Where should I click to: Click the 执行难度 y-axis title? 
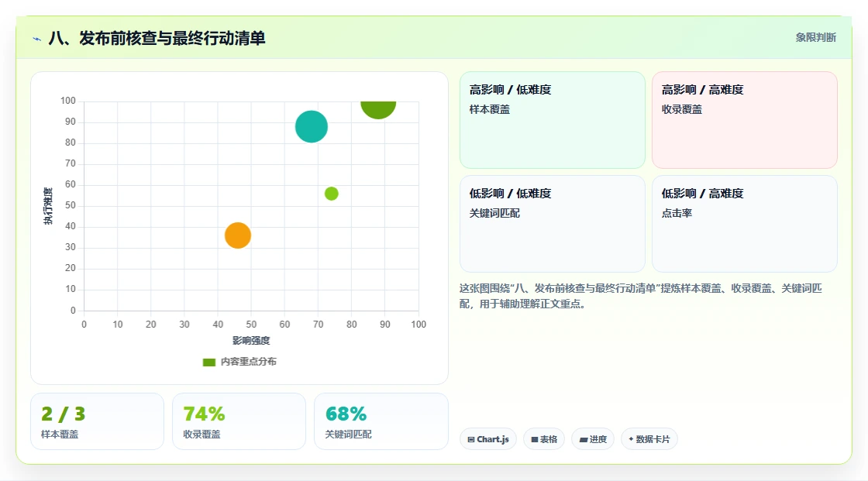[48, 206]
